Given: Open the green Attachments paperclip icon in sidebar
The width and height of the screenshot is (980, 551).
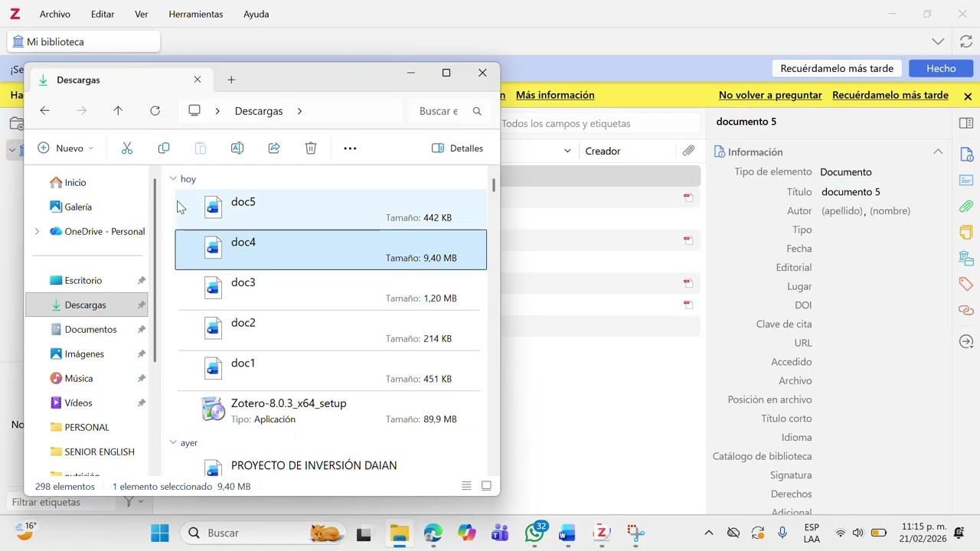Looking at the screenshot, I should coord(966,207).
